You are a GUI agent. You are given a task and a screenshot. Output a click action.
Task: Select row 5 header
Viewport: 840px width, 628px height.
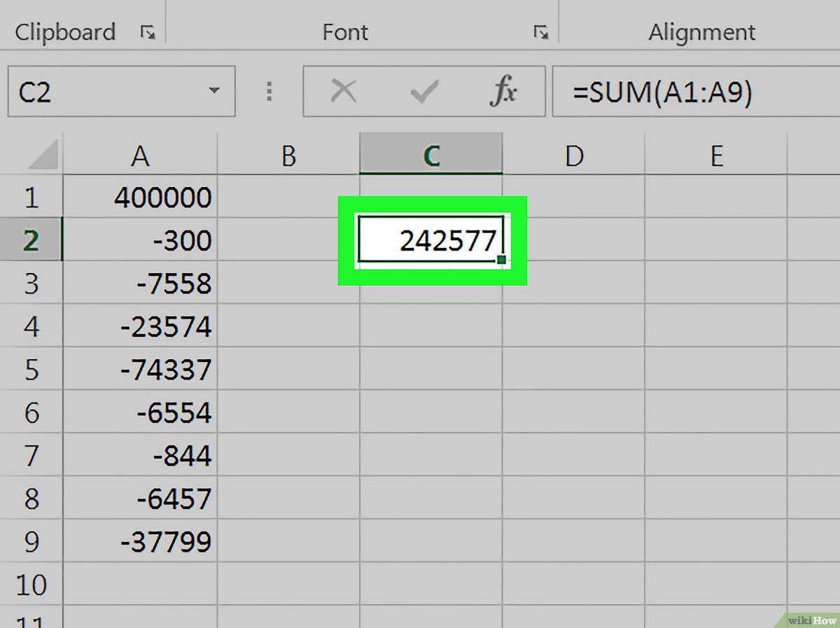click(x=31, y=370)
